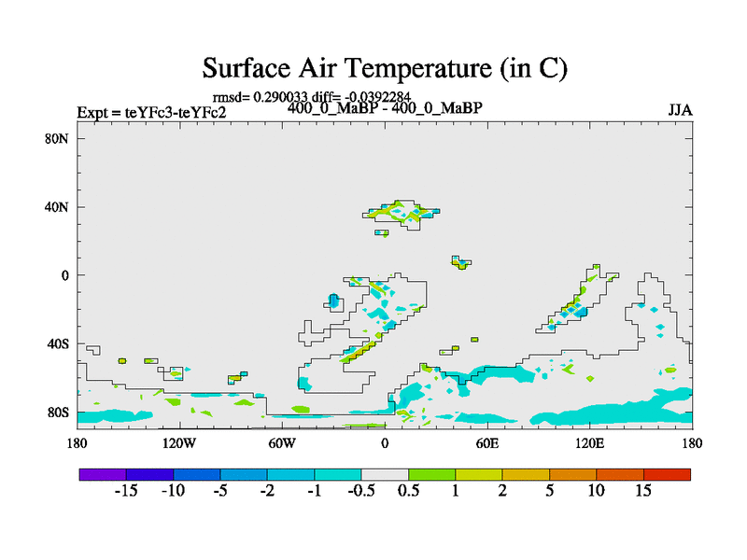Select the orange swatch between 5 and 10

[x=572, y=474]
